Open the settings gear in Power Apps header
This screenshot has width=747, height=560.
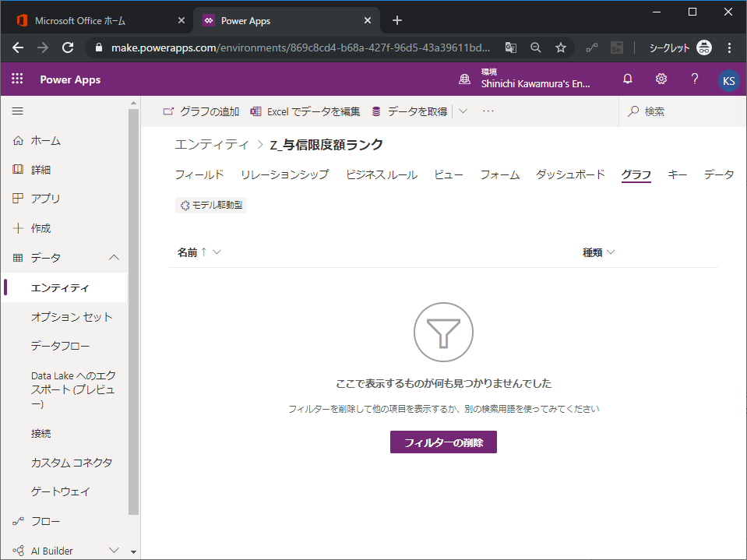(661, 79)
